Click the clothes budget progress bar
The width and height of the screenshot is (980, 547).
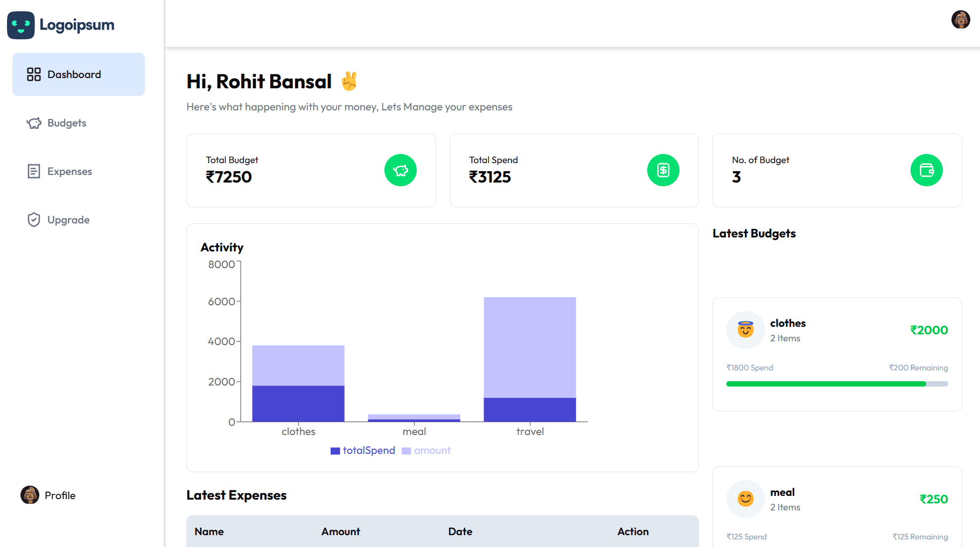pos(837,384)
